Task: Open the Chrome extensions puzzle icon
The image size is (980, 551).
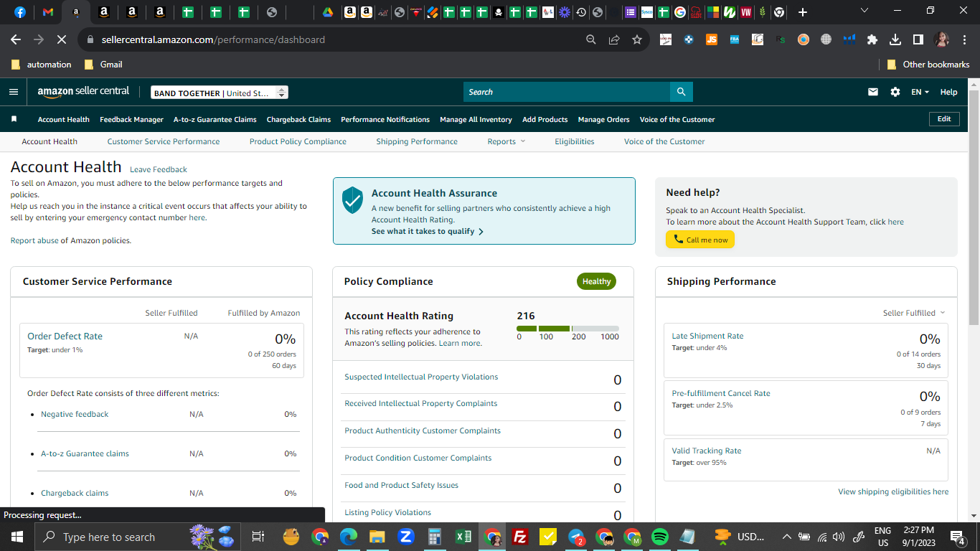Action: [872, 39]
